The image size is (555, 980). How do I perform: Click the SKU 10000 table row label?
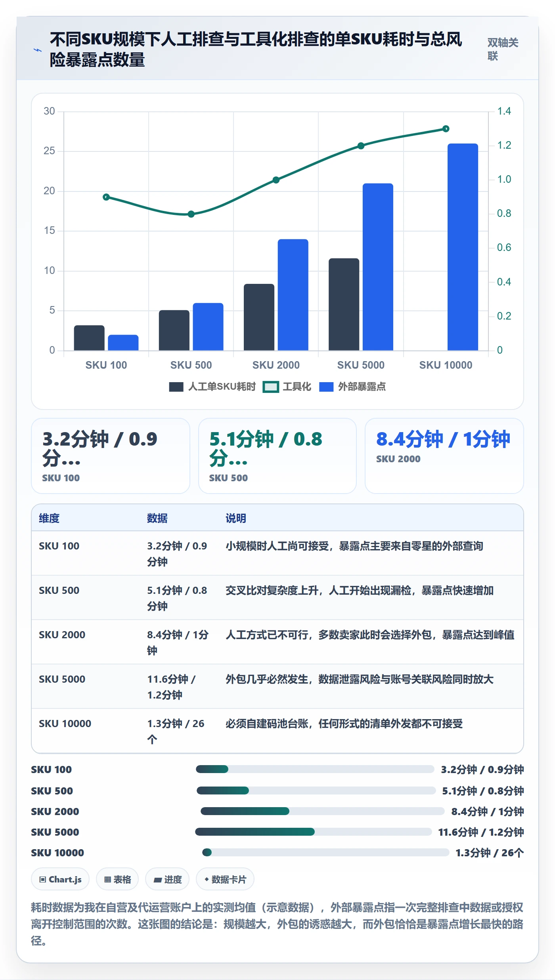[65, 724]
